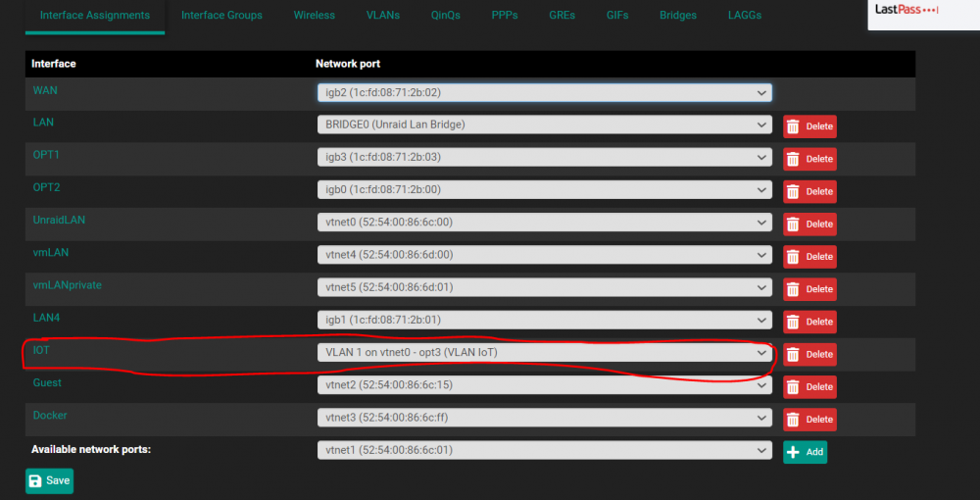Delete the vmLANprivate interface assignment
This screenshot has height=500, width=980.
click(x=809, y=289)
